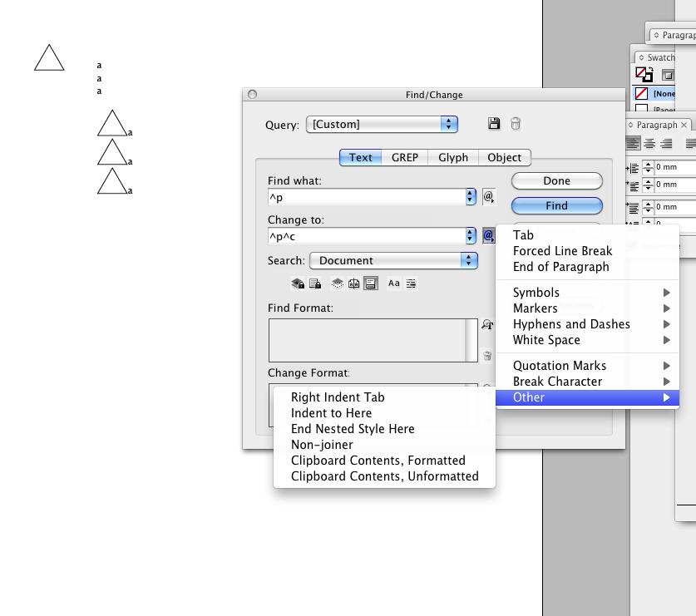Switch to the Text tab
Image resolution: width=696 pixels, height=616 pixels.
pos(360,158)
